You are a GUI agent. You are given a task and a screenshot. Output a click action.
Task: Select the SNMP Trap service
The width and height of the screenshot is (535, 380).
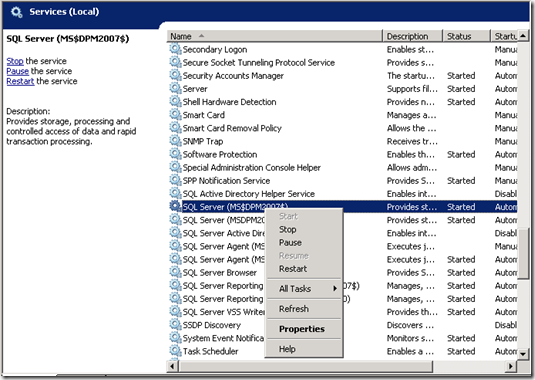[x=343, y=141]
